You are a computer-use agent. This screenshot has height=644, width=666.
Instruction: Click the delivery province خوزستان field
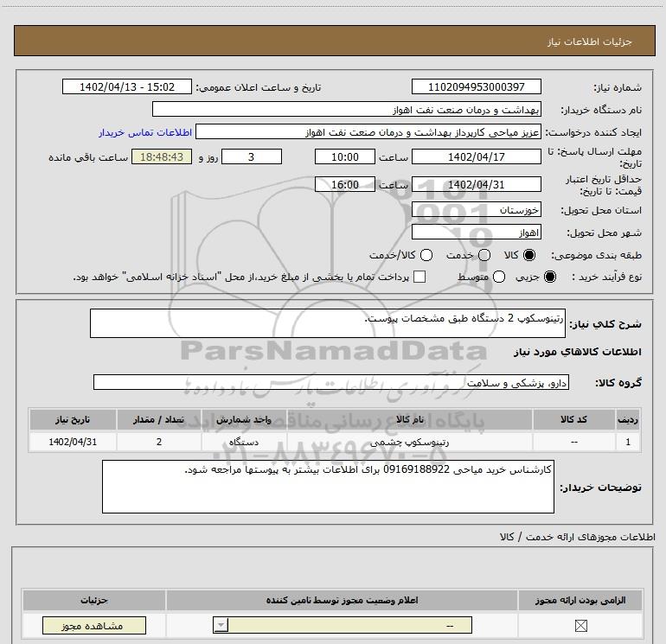click(x=476, y=209)
